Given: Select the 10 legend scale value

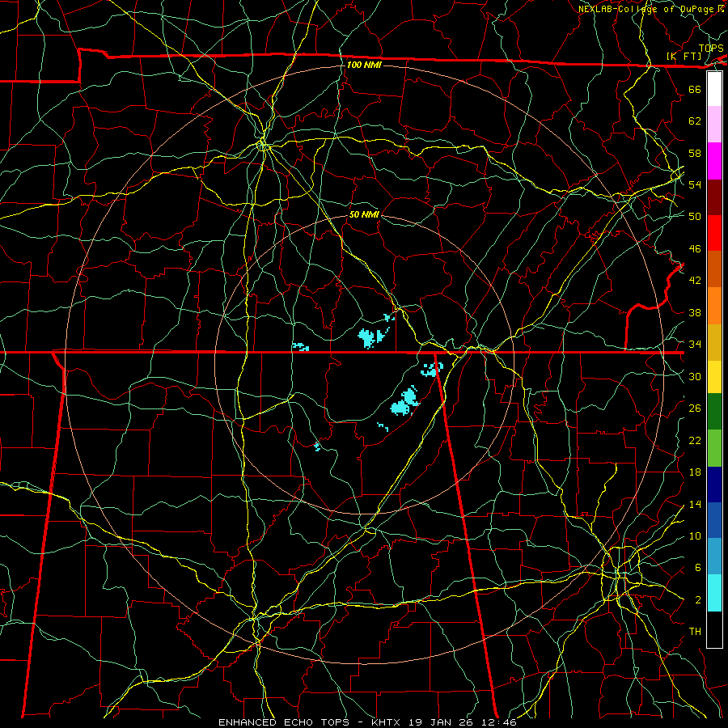Looking at the screenshot, I should click(695, 536).
